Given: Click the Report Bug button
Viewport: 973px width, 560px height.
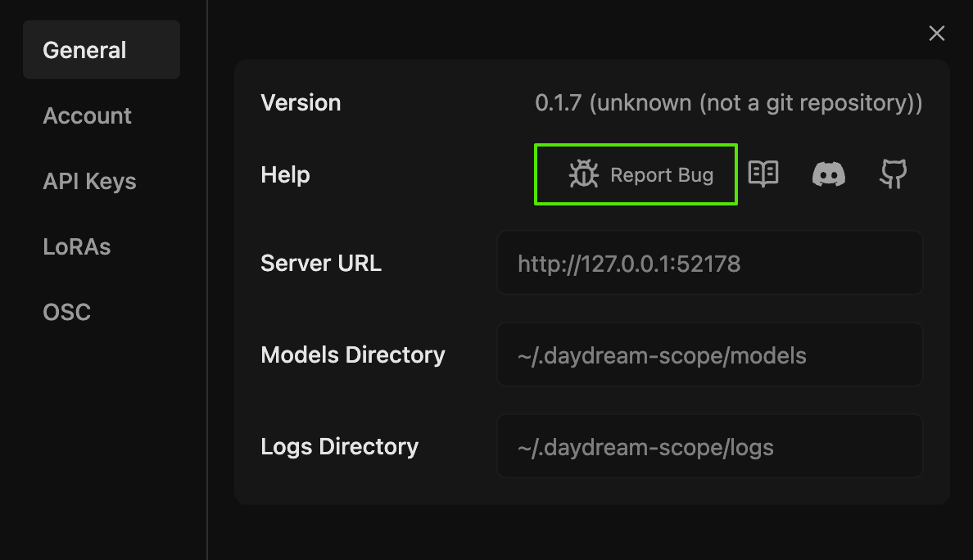Looking at the screenshot, I should click(636, 174).
